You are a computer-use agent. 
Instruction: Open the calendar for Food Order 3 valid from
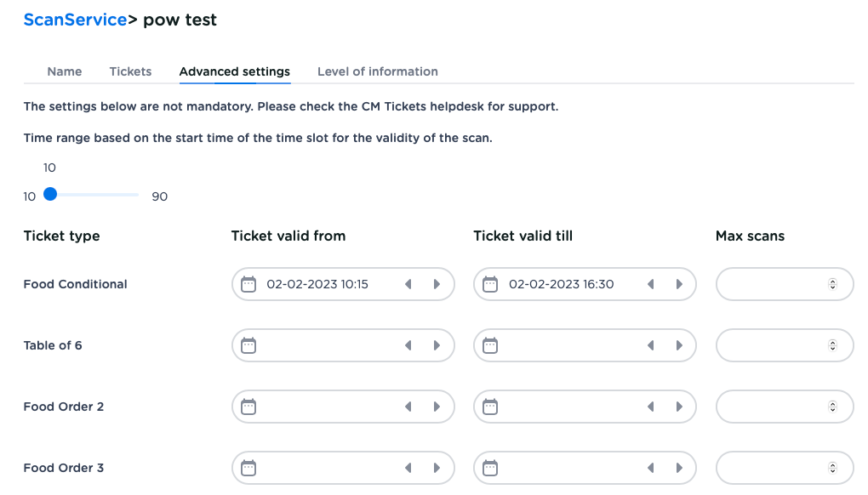coord(248,468)
